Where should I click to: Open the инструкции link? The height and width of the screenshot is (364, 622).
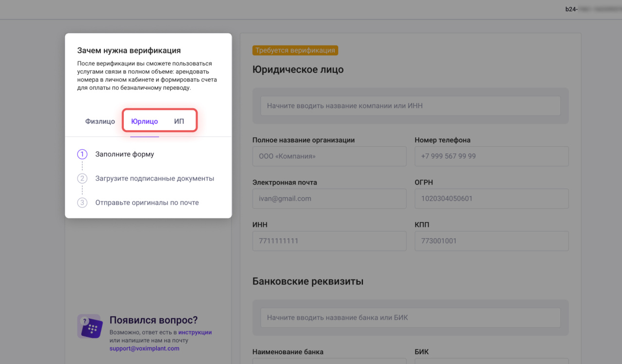[195, 332]
